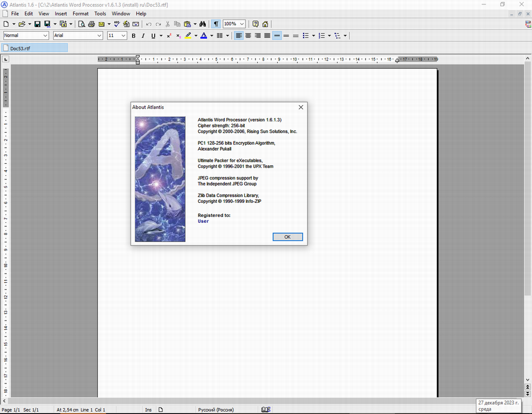Select the Doc53.rtf document tab
This screenshot has width=532, height=414.
click(x=35, y=48)
